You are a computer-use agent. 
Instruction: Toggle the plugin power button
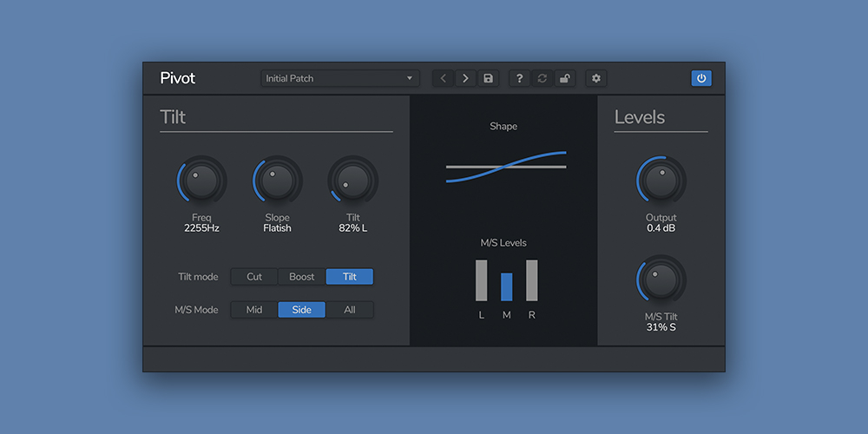coord(701,78)
